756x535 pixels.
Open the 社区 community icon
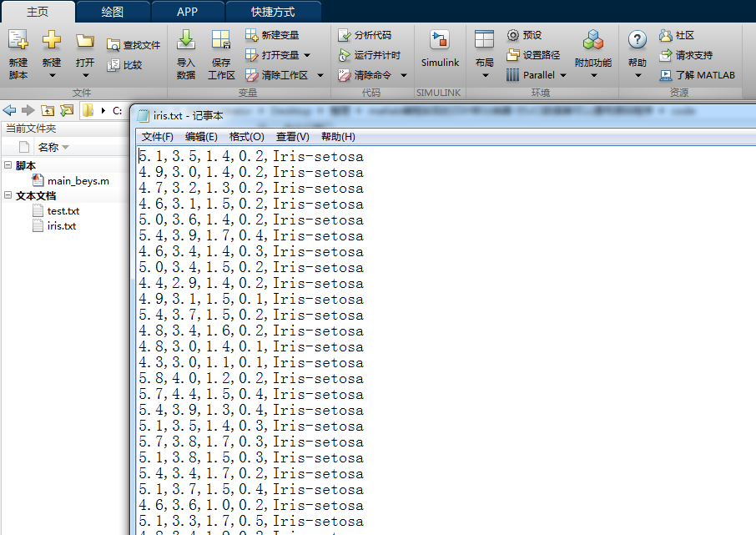666,35
